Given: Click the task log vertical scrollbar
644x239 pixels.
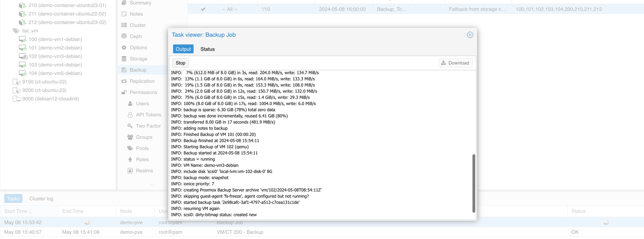Looking at the screenshot, I should coord(474,183).
